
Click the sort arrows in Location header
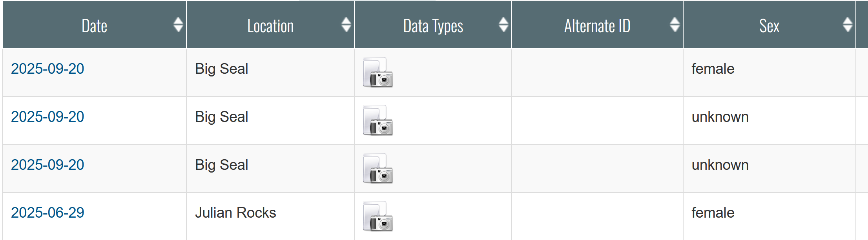(x=346, y=25)
